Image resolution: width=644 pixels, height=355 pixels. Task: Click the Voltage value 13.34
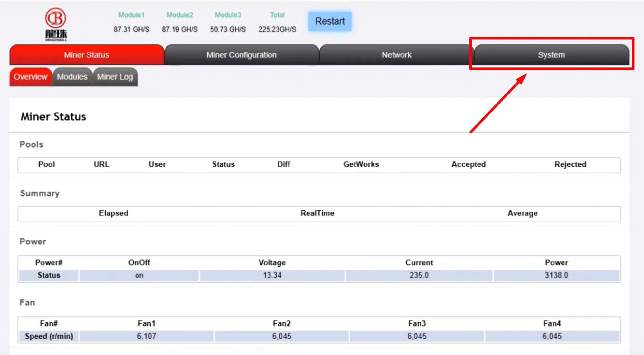(272, 276)
